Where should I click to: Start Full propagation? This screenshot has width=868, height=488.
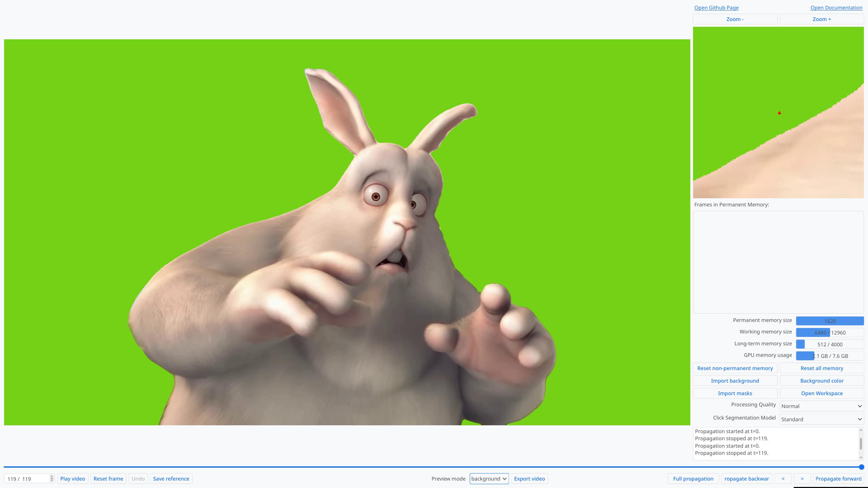point(693,479)
